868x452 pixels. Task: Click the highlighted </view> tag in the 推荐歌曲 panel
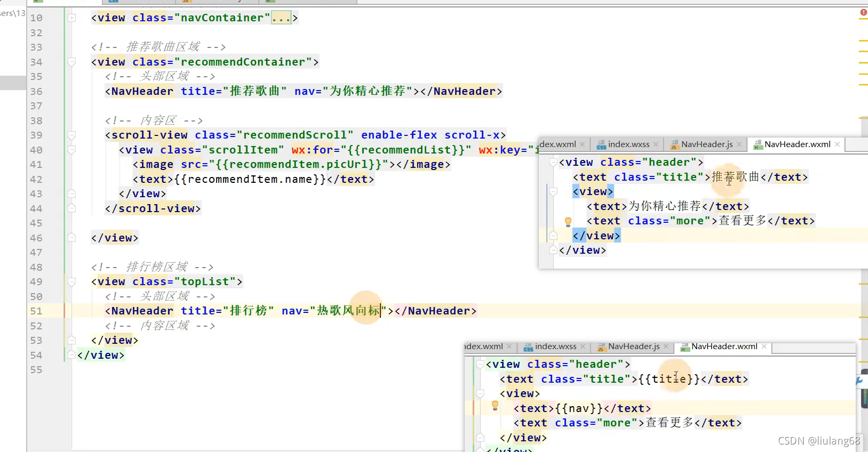596,236
